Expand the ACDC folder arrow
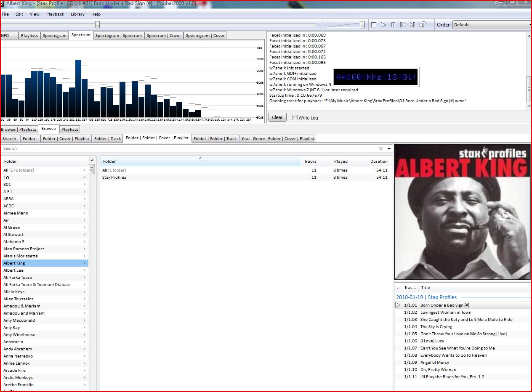This screenshot has width=532, height=392. (85, 206)
